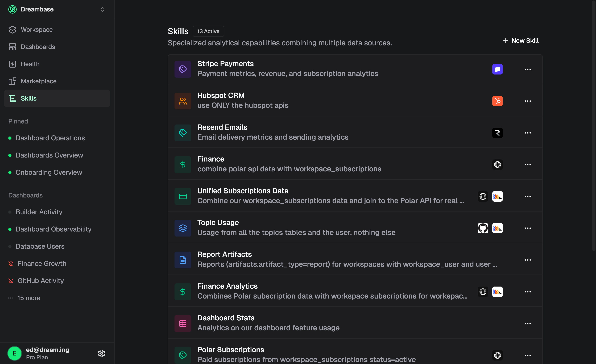This screenshot has height=364, width=596.
Task: Click the dollar icon on Finance skill
Action: pos(183,164)
